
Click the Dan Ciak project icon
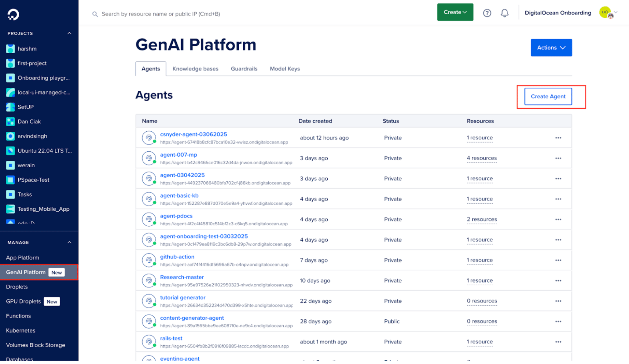point(10,122)
